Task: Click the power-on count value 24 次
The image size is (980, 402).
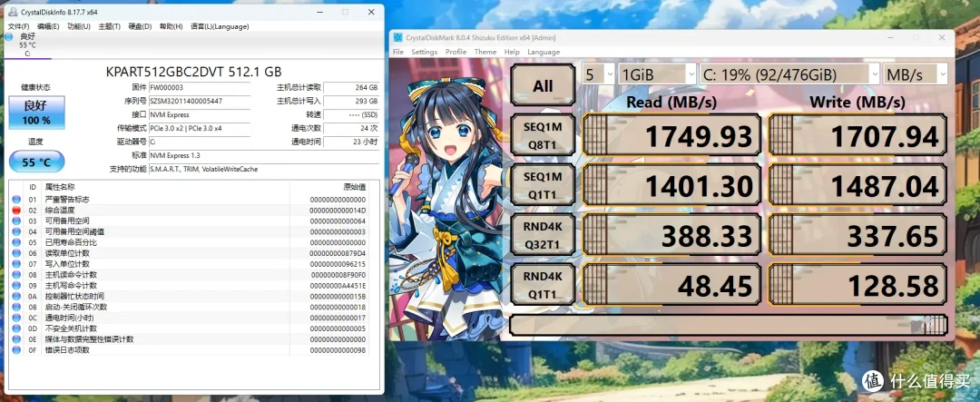Action: click(351, 128)
